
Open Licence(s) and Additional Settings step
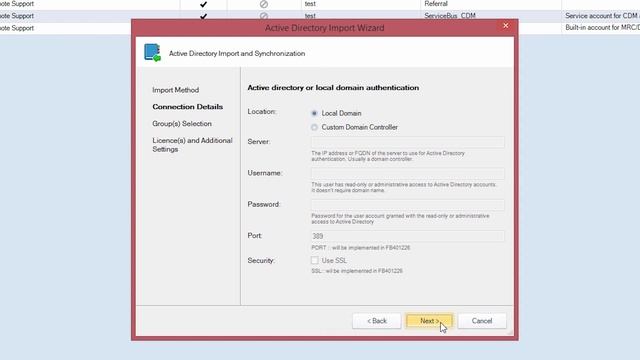tap(192, 145)
